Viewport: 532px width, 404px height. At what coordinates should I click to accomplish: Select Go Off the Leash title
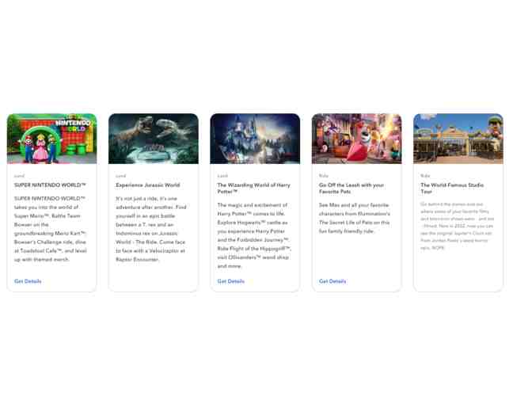pos(351,189)
